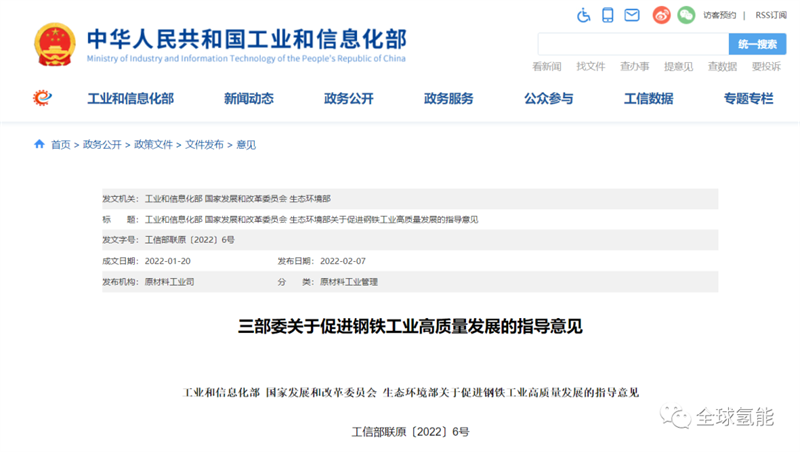Go to 政策文件 in breadcrumb
Image resolution: width=800 pixels, height=452 pixels.
pos(153,145)
